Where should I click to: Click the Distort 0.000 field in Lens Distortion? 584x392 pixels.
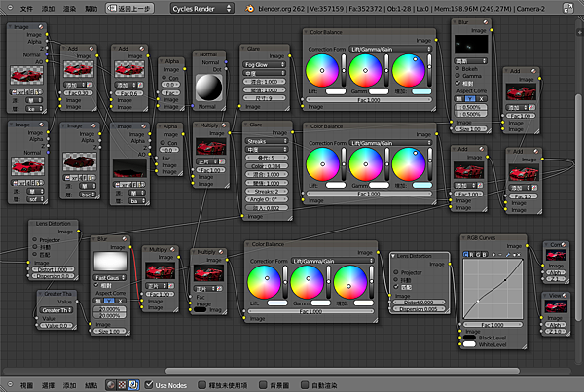(419, 303)
